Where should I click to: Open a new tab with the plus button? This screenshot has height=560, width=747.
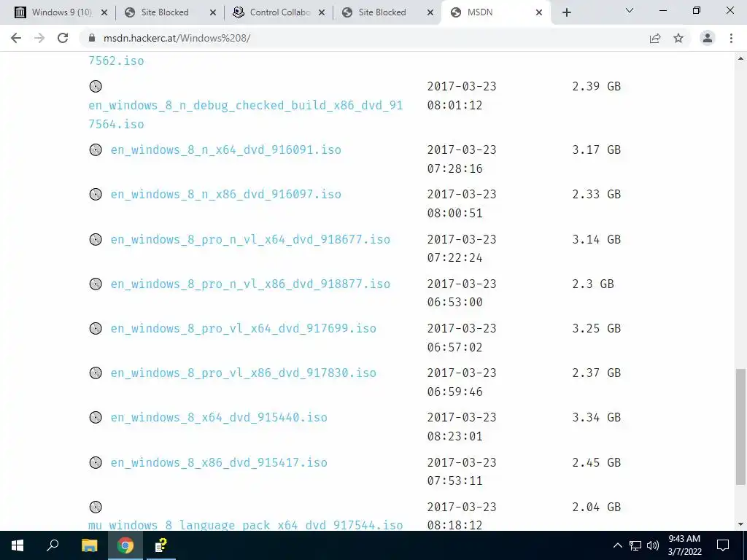pyautogui.click(x=566, y=12)
